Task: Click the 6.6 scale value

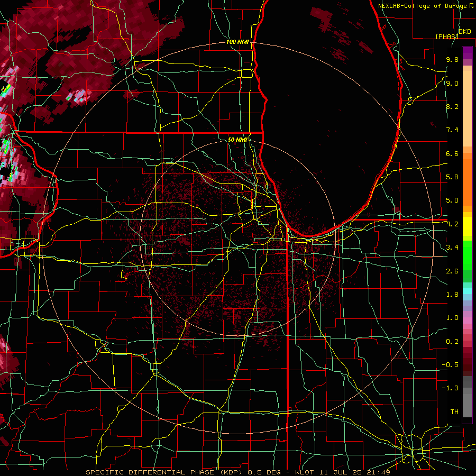Action: click(452, 153)
